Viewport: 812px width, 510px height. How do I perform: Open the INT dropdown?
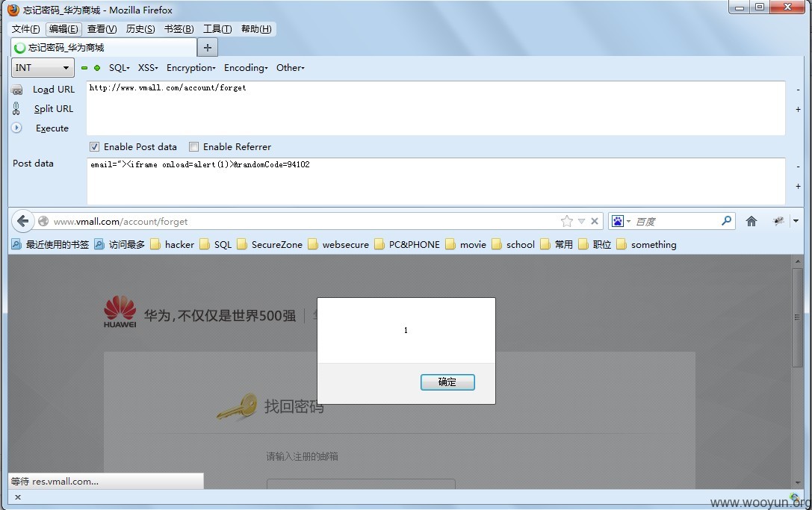[43, 68]
